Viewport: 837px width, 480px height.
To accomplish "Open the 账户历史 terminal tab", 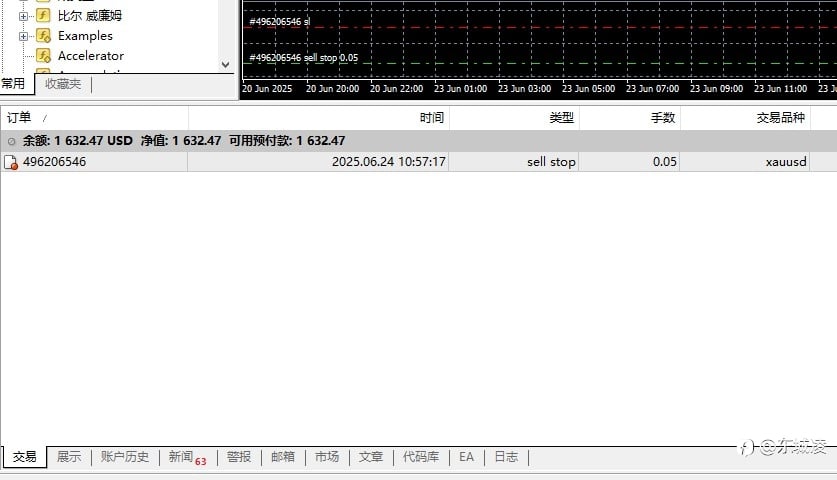I will tap(125, 457).
